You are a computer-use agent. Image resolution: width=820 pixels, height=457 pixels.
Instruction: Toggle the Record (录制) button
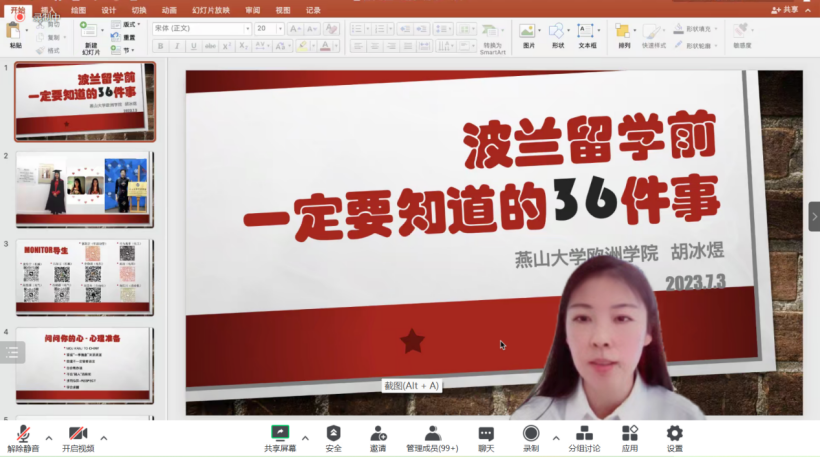coord(531,434)
